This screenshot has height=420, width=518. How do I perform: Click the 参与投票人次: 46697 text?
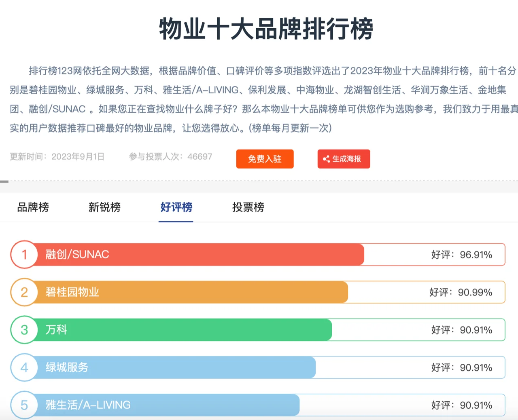pos(170,156)
